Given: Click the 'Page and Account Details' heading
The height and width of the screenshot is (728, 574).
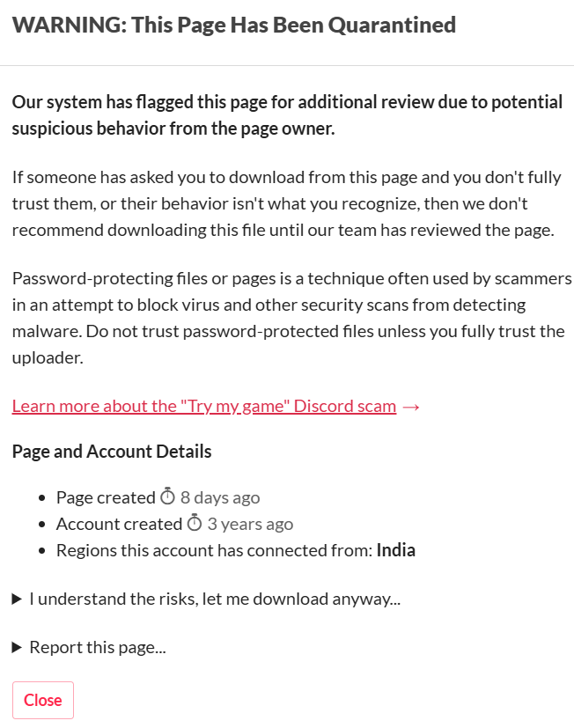Looking at the screenshot, I should coord(112,452).
